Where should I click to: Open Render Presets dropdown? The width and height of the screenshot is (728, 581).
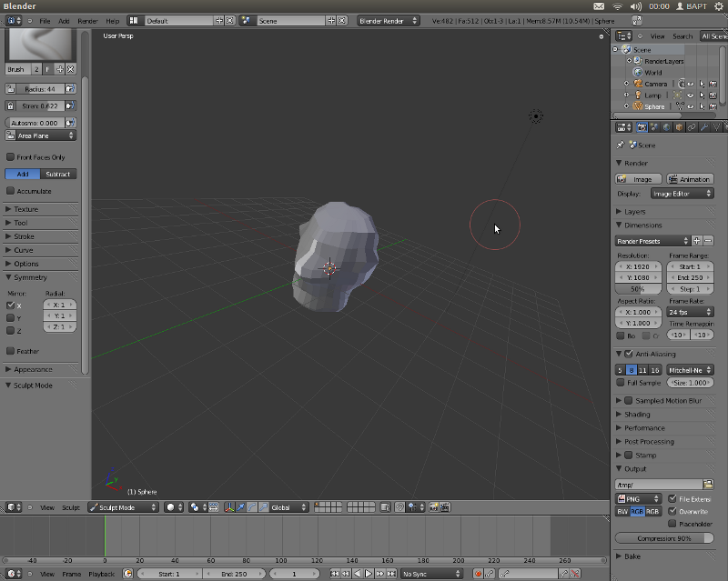click(x=652, y=241)
